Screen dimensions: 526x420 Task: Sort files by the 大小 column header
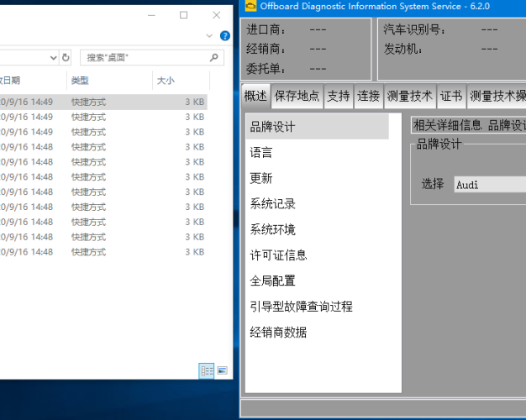pos(165,81)
